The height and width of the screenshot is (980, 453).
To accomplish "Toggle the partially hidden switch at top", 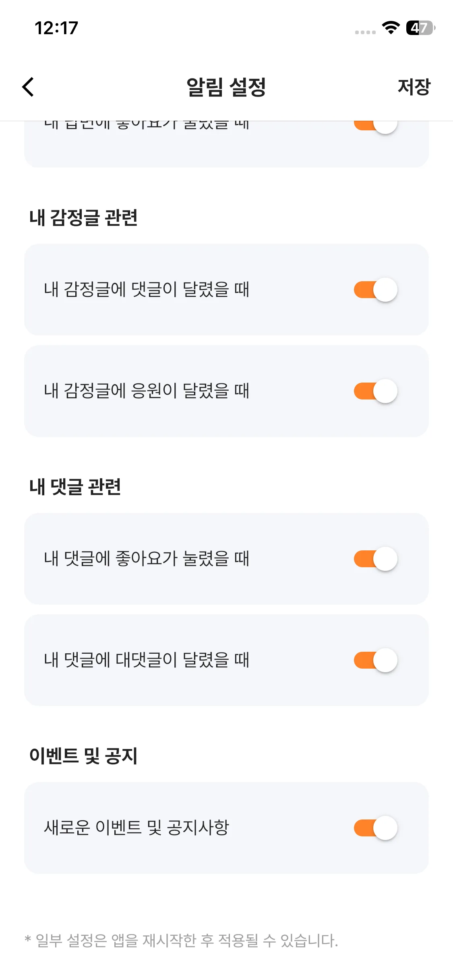I will 375,126.
